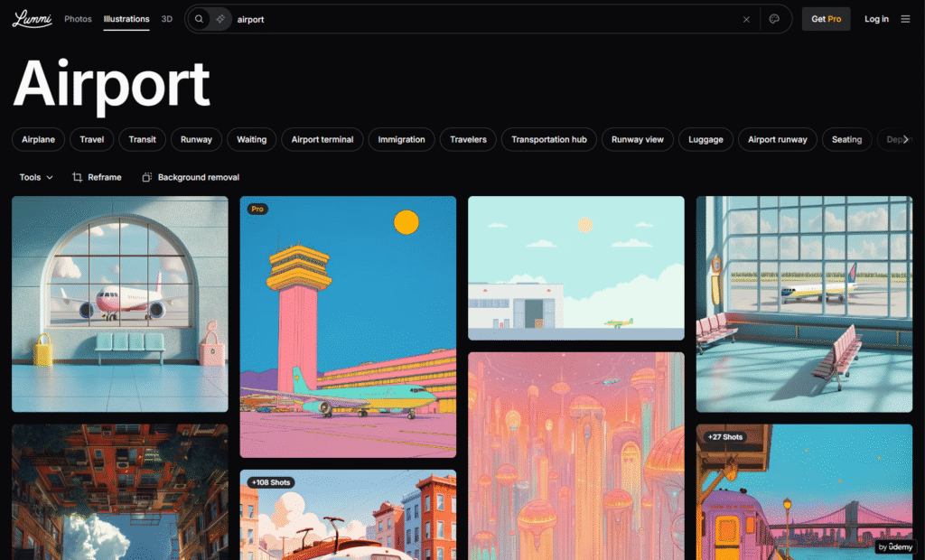The image size is (925, 560).
Task: Clear the search field with X
Action: [x=746, y=20]
